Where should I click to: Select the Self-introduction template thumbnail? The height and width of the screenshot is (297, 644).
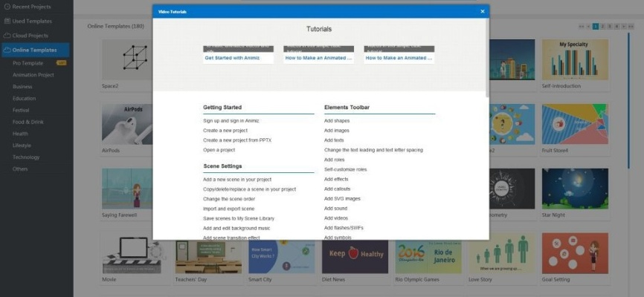pyautogui.click(x=575, y=59)
